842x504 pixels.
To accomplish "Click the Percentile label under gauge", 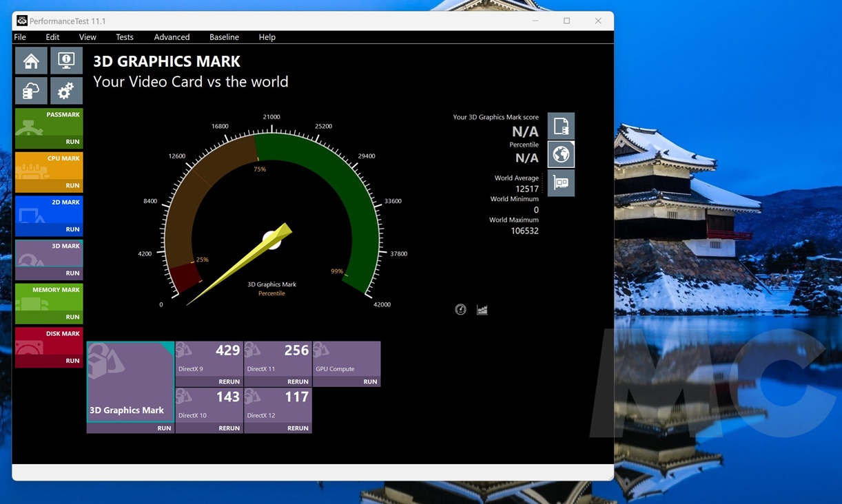I will pyautogui.click(x=271, y=293).
